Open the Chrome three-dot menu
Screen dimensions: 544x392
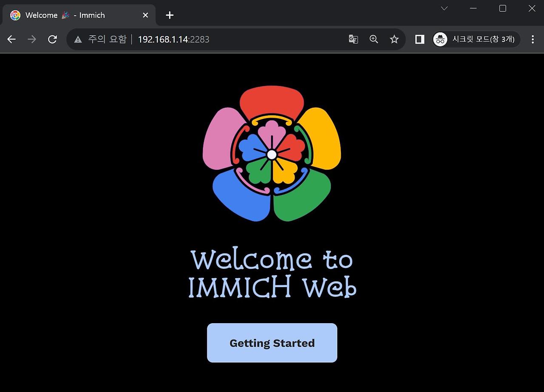533,39
